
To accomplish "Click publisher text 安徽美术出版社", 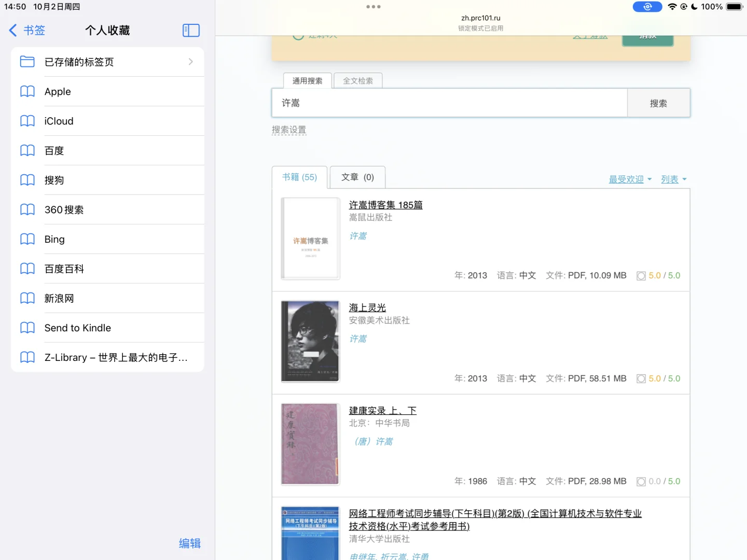I will 379,320.
